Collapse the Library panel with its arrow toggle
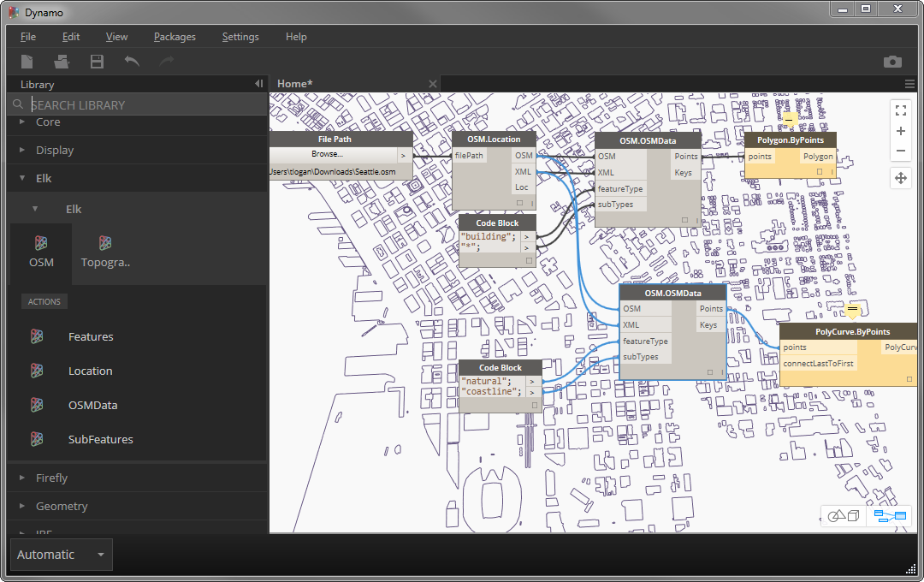Image resolution: width=924 pixels, height=582 pixels. pos(258,84)
